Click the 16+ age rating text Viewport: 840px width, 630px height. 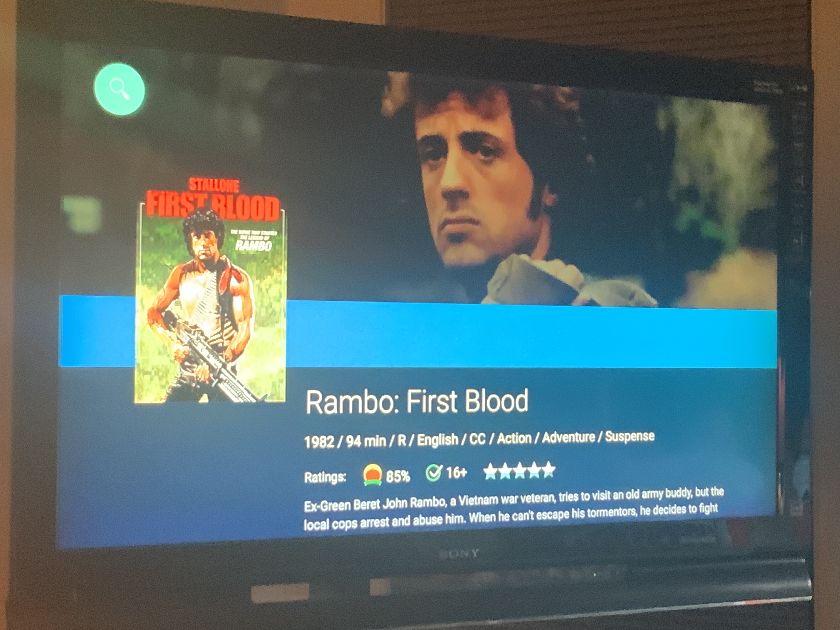[x=456, y=473]
